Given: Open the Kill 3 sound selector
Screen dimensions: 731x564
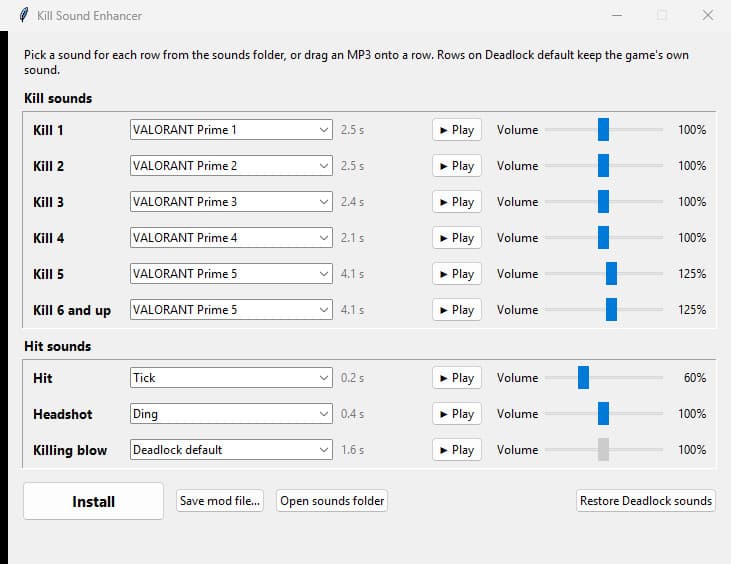Looking at the screenshot, I should click(231, 202).
